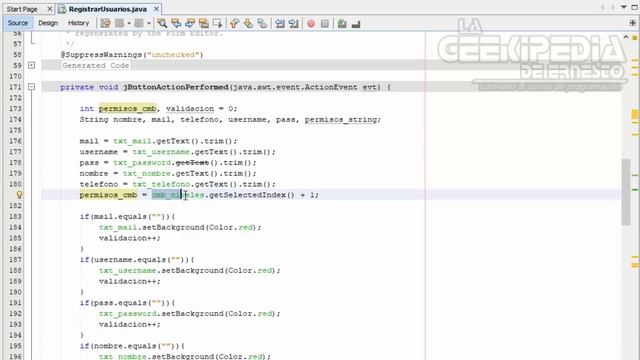640x360 pixels.
Task: Click 'validacion++;' on line 185
Action: 130,238
